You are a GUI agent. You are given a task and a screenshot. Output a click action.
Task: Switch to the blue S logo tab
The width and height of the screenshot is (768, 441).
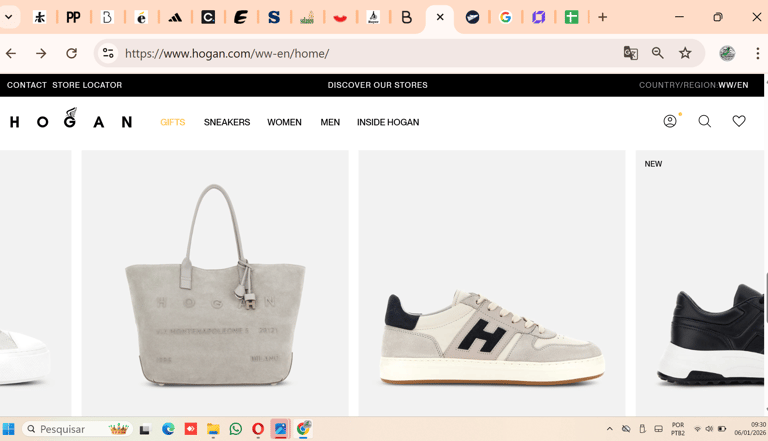click(274, 18)
